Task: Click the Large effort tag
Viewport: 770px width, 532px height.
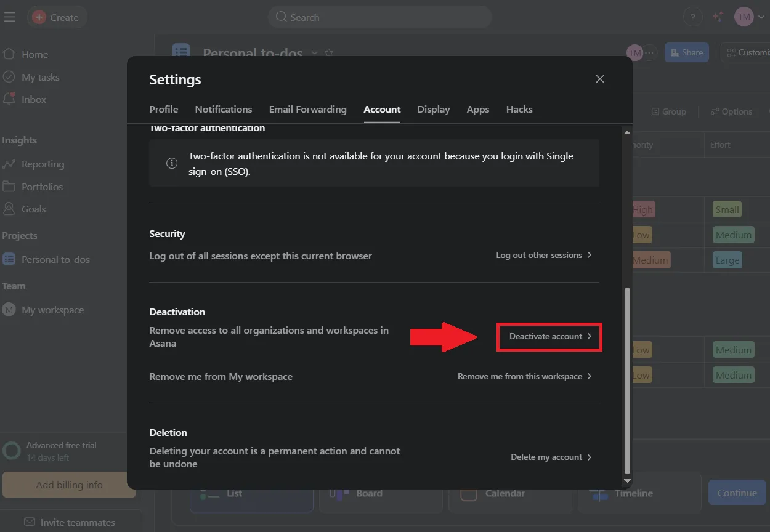Action: pyautogui.click(x=727, y=260)
